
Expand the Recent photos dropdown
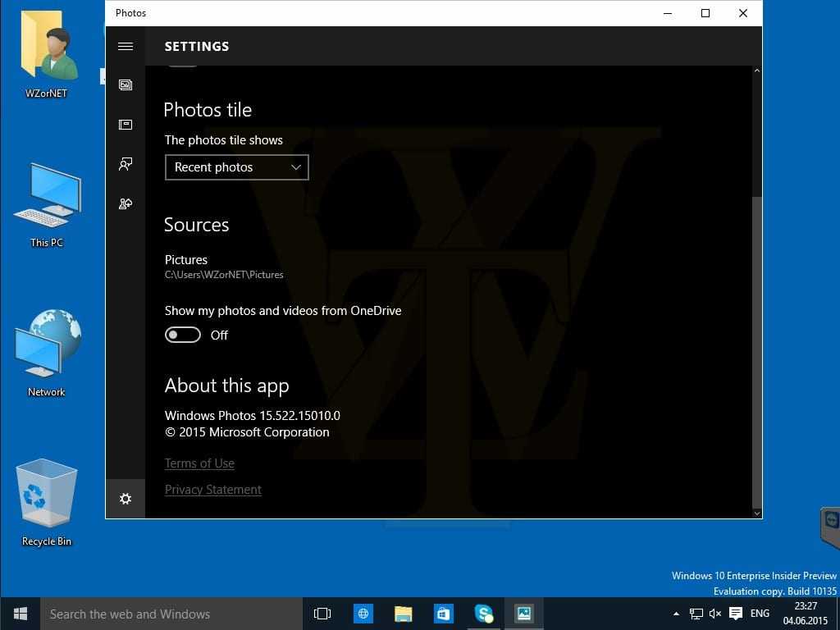tap(236, 167)
